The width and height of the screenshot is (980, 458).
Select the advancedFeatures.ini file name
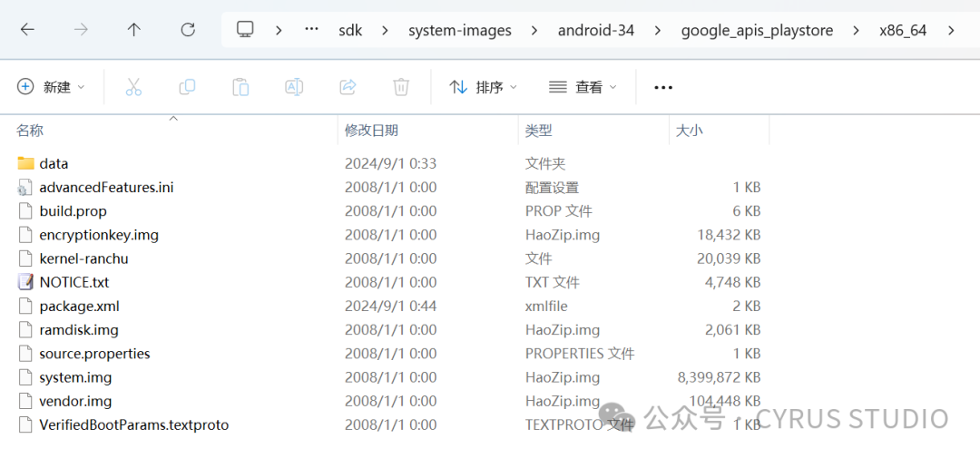[x=106, y=188]
